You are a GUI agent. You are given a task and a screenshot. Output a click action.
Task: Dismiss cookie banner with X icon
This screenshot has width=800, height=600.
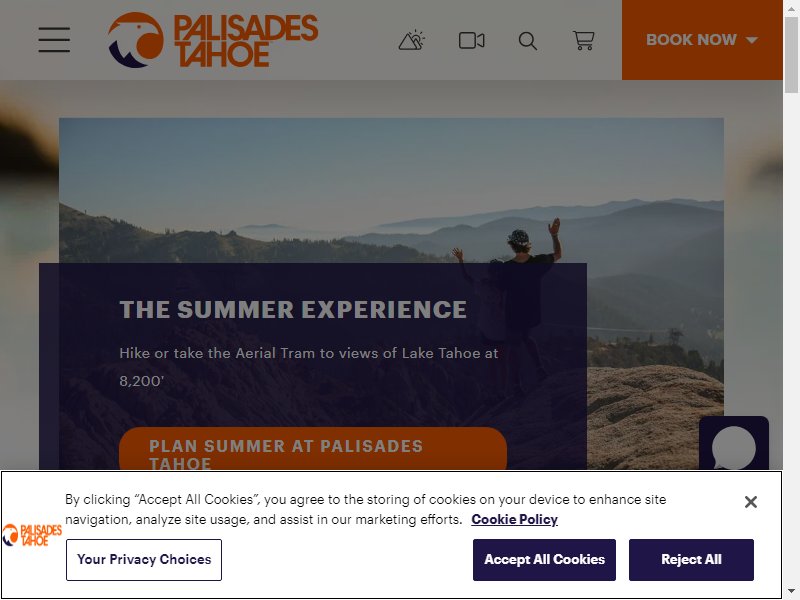click(751, 502)
